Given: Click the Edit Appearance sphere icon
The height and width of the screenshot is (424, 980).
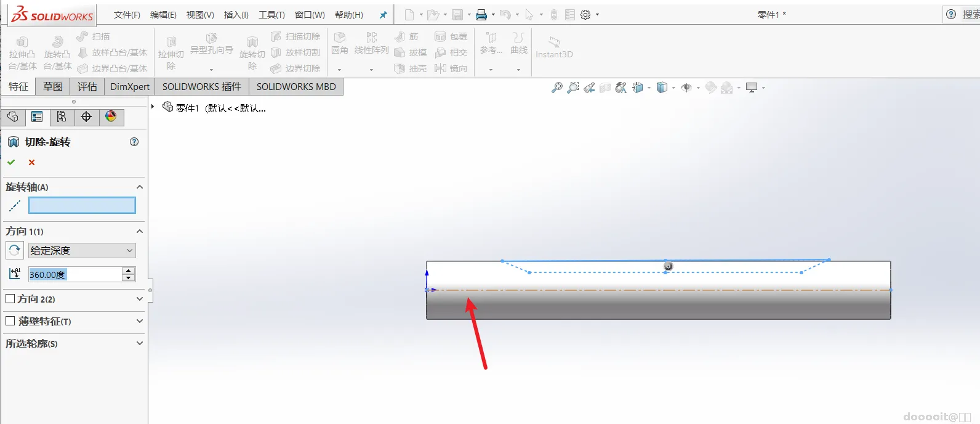Looking at the screenshot, I should coord(711,88).
